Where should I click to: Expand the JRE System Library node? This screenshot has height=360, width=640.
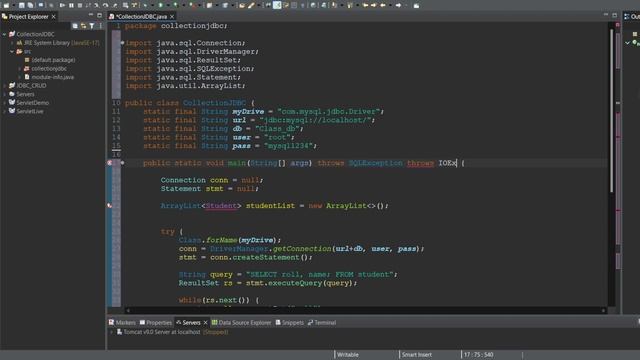coord(12,43)
